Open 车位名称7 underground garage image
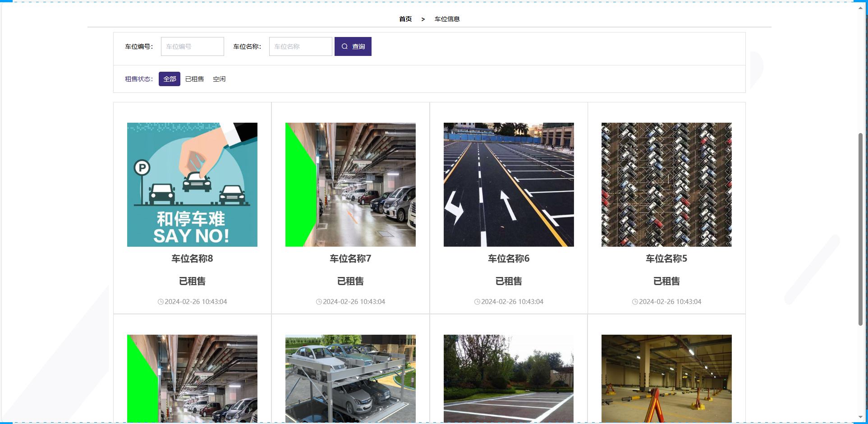868x424 pixels. pyautogui.click(x=350, y=184)
